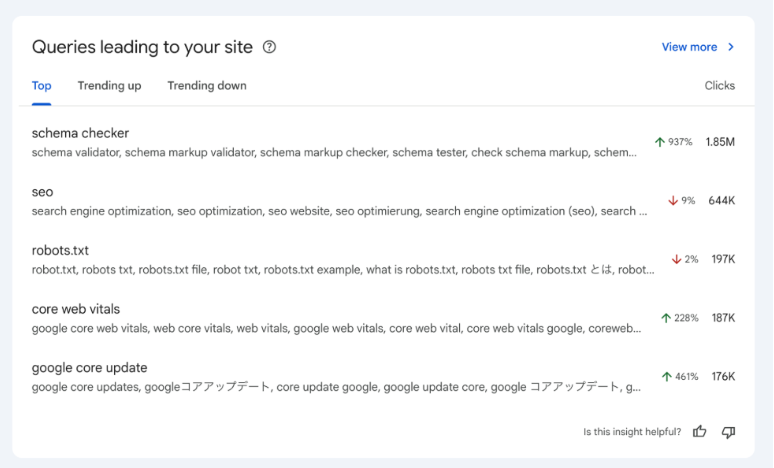Click the Clicks column header
The image size is (774, 468).
(x=719, y=86)
